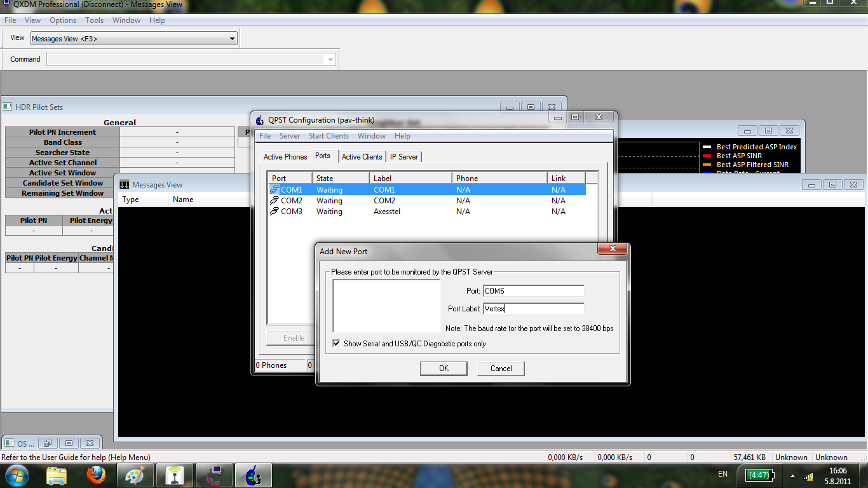Viewport: 868px width, 488px height.
Task: Launch Firefox from the taskbar
Action: (96, 475)
